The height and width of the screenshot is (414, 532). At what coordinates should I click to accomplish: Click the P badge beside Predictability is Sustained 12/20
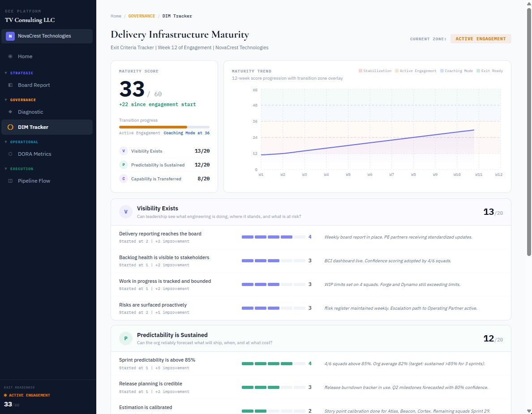tap(124, 165)
